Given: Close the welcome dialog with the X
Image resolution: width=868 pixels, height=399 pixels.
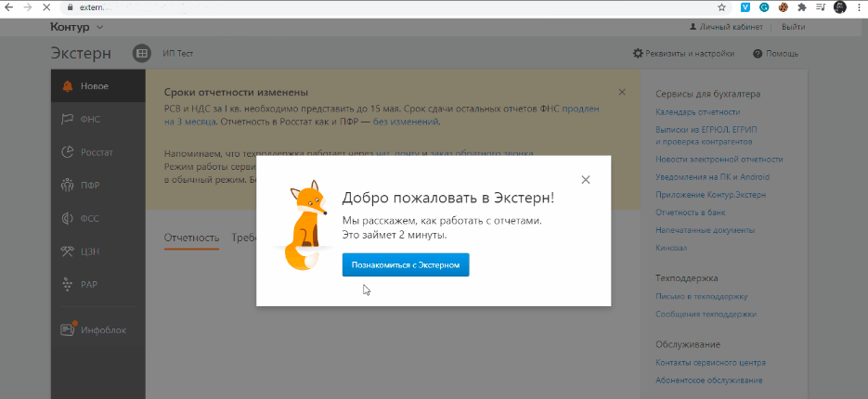Looking at the screenshot, I should [586, 179].
